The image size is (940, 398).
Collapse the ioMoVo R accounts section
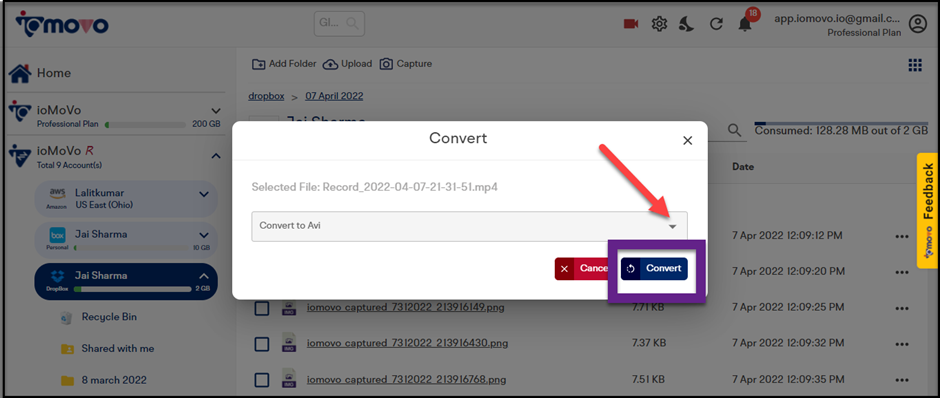coord(216,156)
